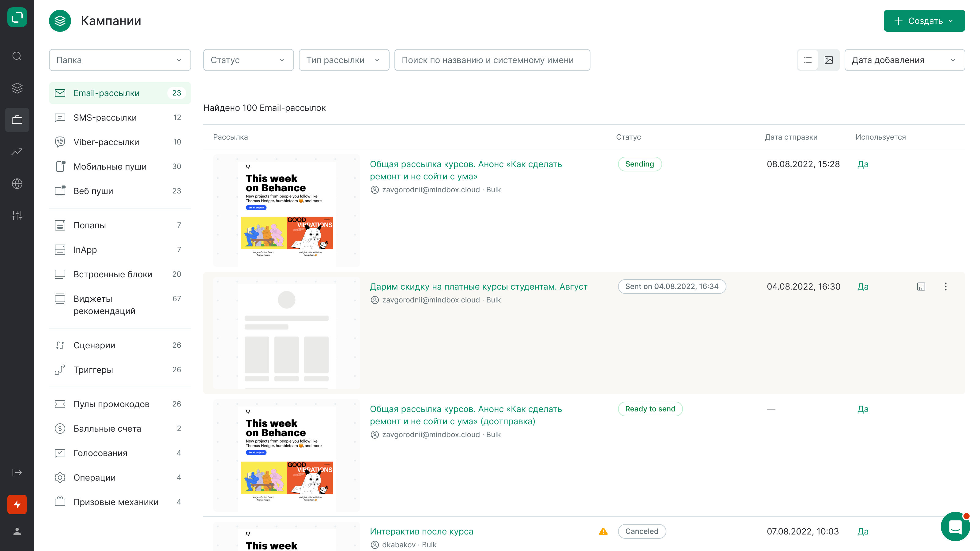Expand the sidebar with the arrow icon

coord(17,473)
